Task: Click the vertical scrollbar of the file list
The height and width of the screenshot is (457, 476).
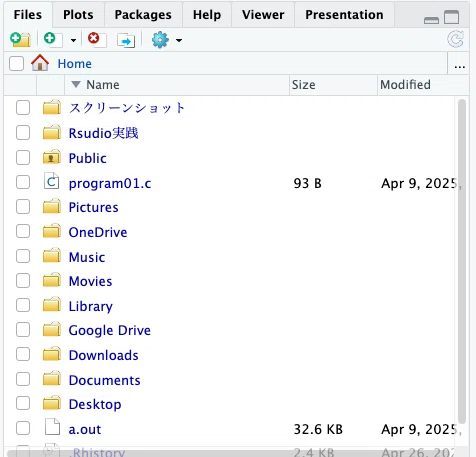Action: pyautogui.click(x=462, y=261)
